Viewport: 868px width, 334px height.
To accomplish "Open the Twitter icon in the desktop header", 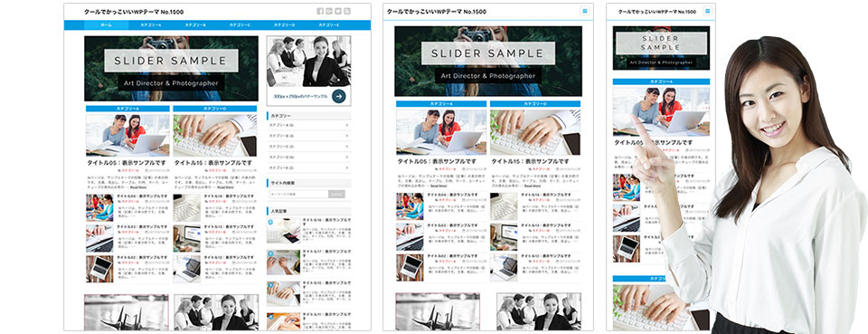I will 337,11.
